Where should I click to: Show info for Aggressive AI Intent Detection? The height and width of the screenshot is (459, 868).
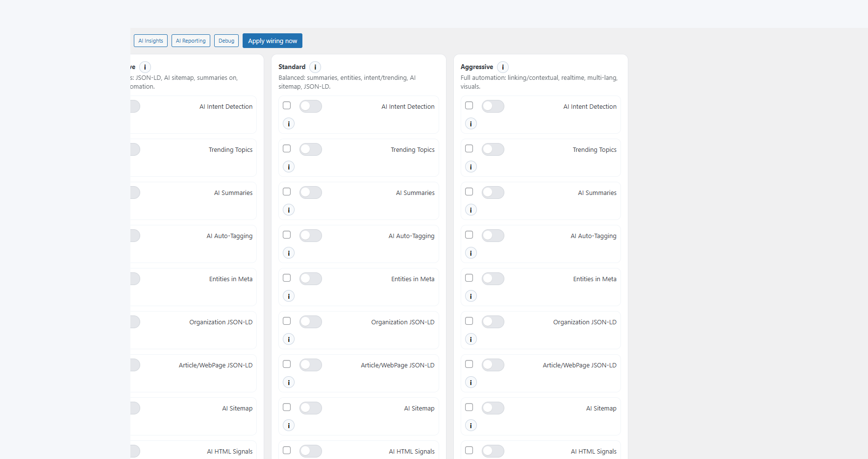471,124
